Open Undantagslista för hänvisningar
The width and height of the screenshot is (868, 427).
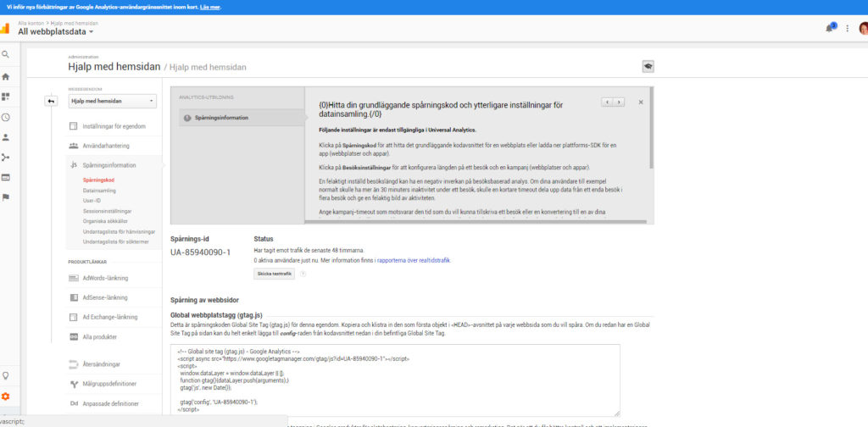pos(119,231)
